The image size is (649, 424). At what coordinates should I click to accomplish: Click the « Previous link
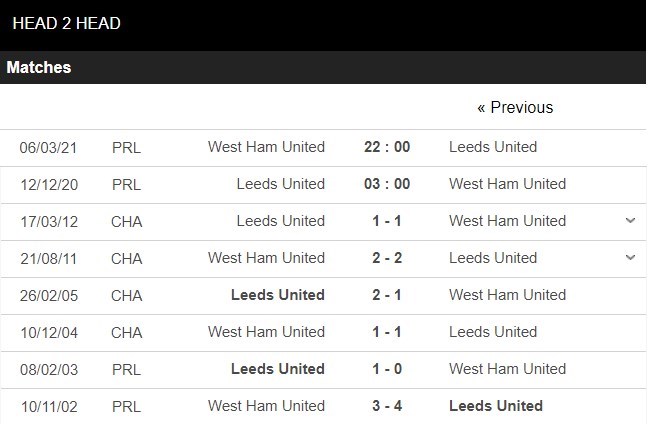click(515, 107)
